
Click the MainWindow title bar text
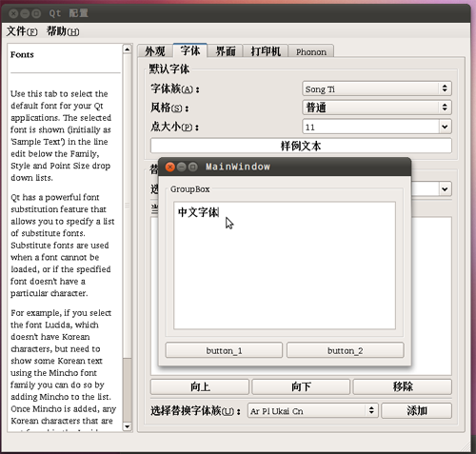click(x=238, y=167)
